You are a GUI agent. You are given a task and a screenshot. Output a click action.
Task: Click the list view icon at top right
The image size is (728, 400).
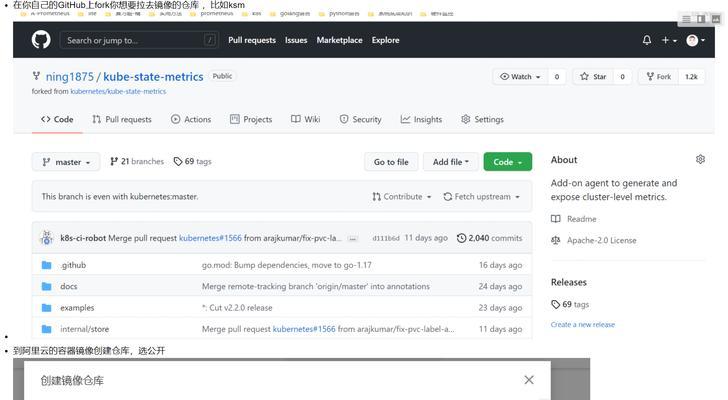click(x=686, y=19)
